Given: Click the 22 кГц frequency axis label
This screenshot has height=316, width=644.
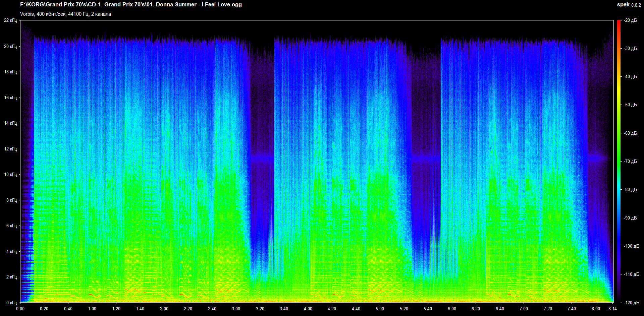Looking at the screenshot, I should point(10,20).
